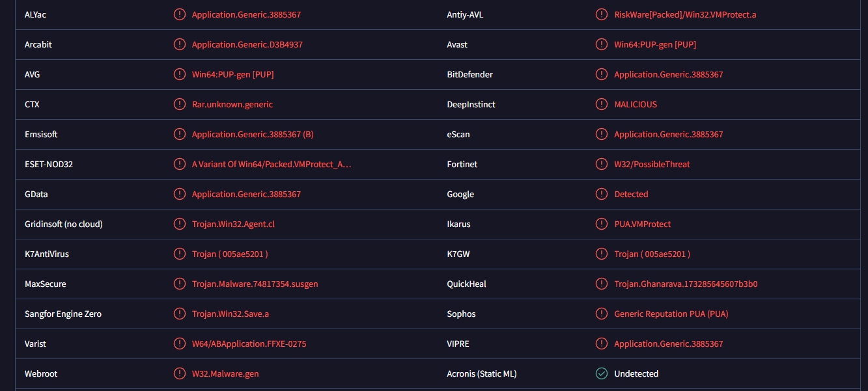Screen dimensions: 868x391
Task: Click the alert icon for Ikarus PUA.VMProtect
Action: [602, 224]
